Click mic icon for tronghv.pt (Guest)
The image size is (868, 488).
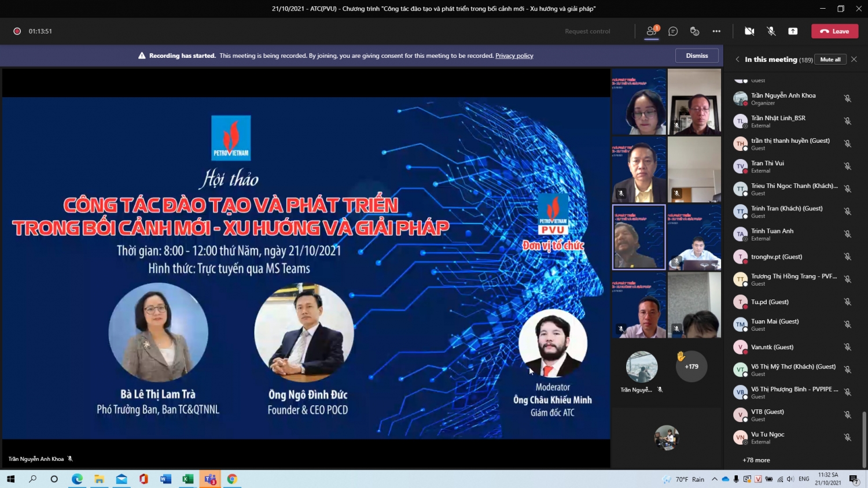pyautogui.click(x=847, y=257)
